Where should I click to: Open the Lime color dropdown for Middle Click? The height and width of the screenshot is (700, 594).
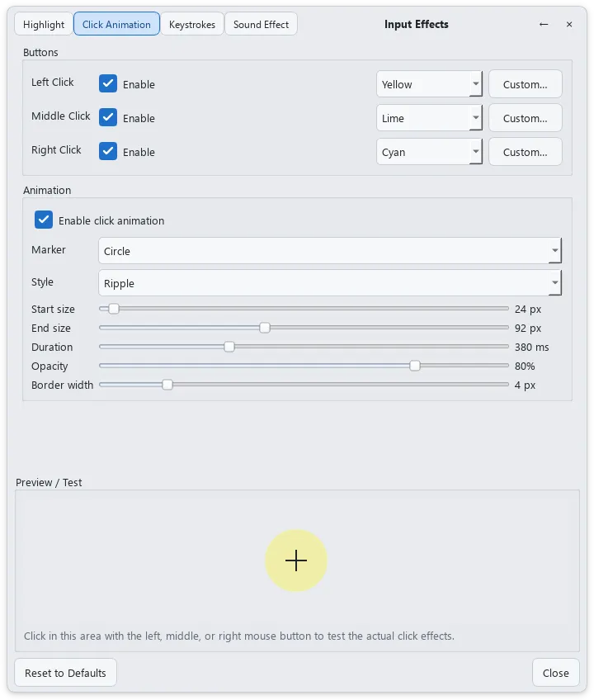429,118
